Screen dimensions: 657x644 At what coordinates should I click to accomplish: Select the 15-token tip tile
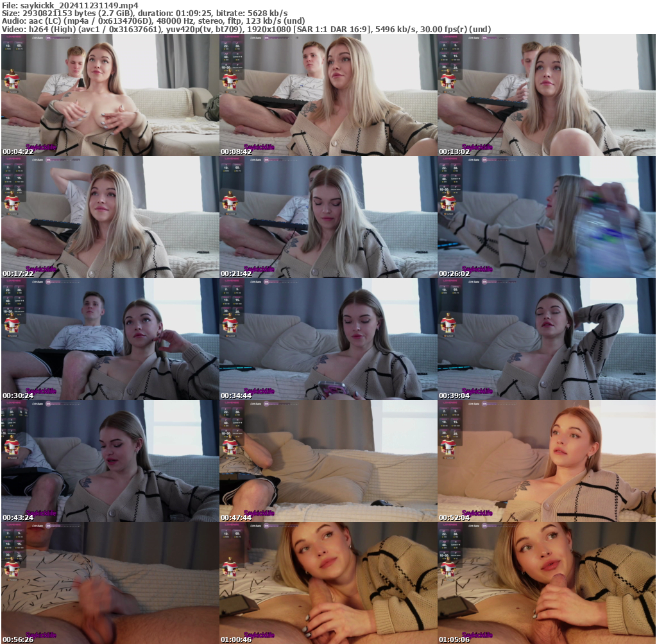456,57
